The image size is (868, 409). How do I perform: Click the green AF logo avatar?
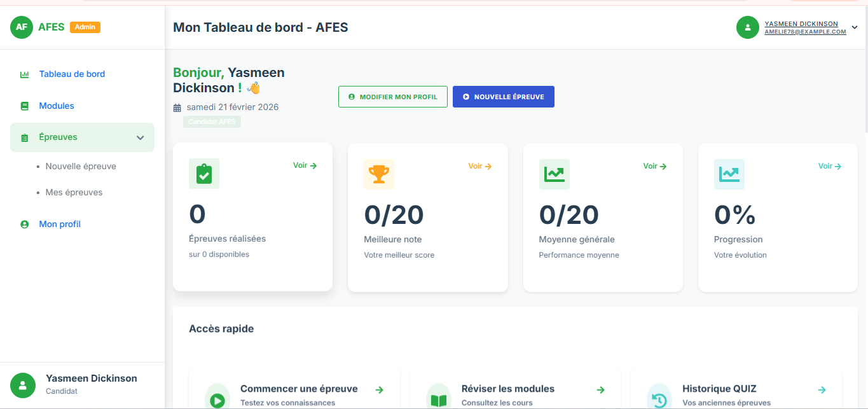click(22, 27)
